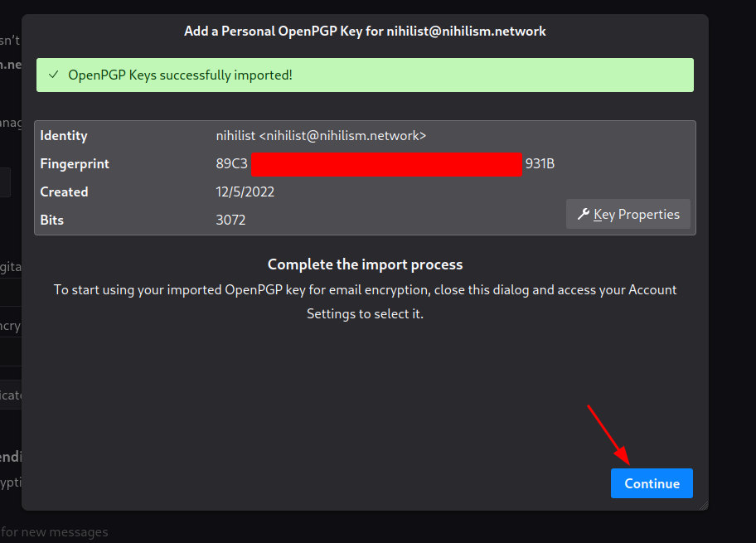Click the dialog resize grip corner
756x543 pixels.
tap(704, 506)
